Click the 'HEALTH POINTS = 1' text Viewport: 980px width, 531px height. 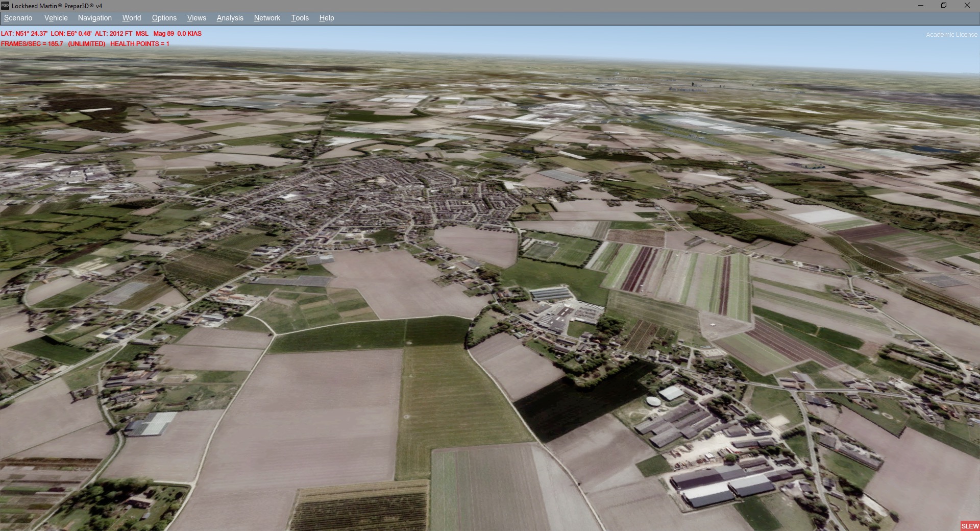[x=140, y=44]
